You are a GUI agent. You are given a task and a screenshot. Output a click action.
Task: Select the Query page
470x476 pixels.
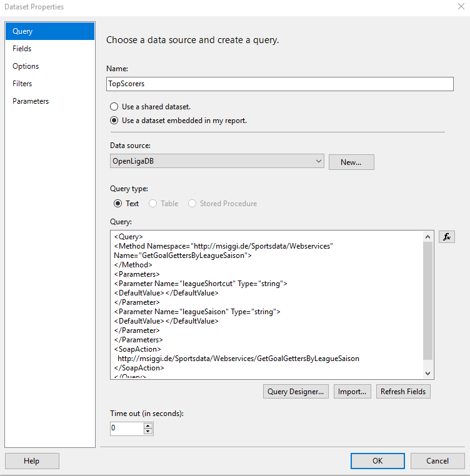(x=22, y=31)
